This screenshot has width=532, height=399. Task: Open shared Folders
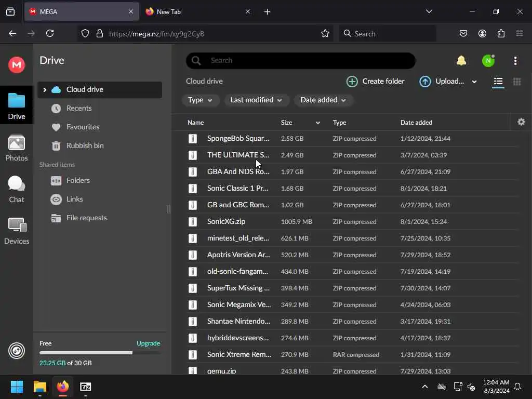click(x=78, y=180)
